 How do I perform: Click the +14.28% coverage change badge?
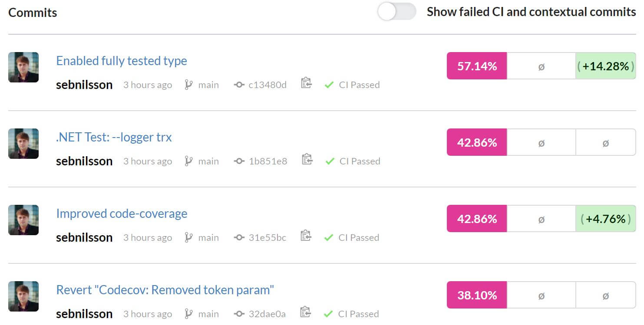click(606, 66)
